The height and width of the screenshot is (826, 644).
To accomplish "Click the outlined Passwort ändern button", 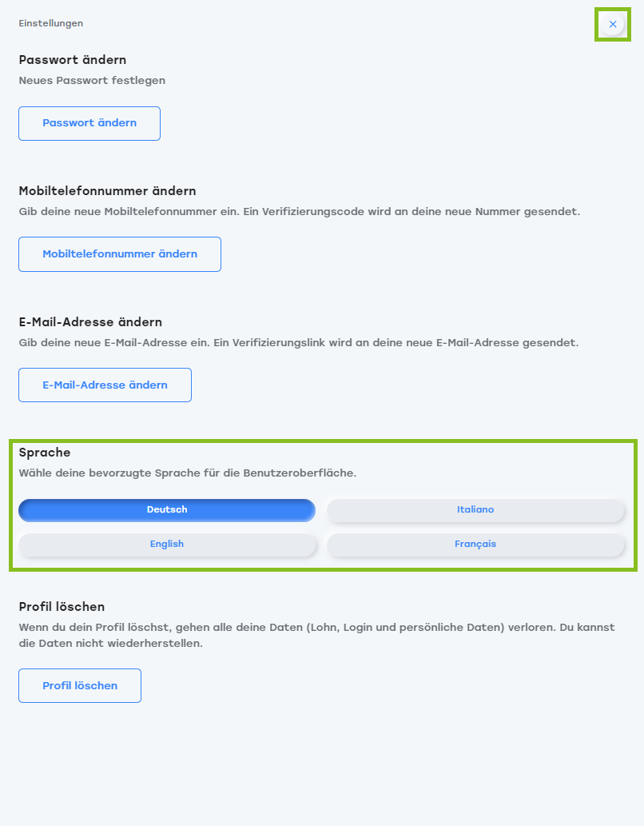I will 89,123.
